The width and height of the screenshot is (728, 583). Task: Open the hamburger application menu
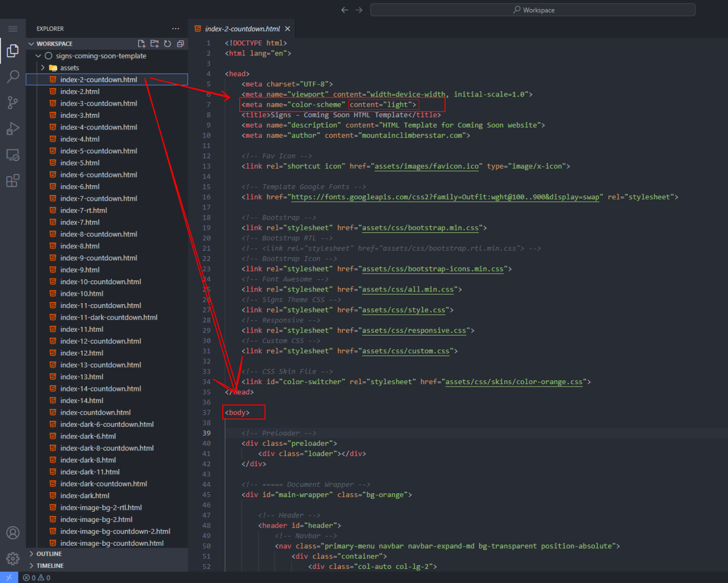point(13,29)
